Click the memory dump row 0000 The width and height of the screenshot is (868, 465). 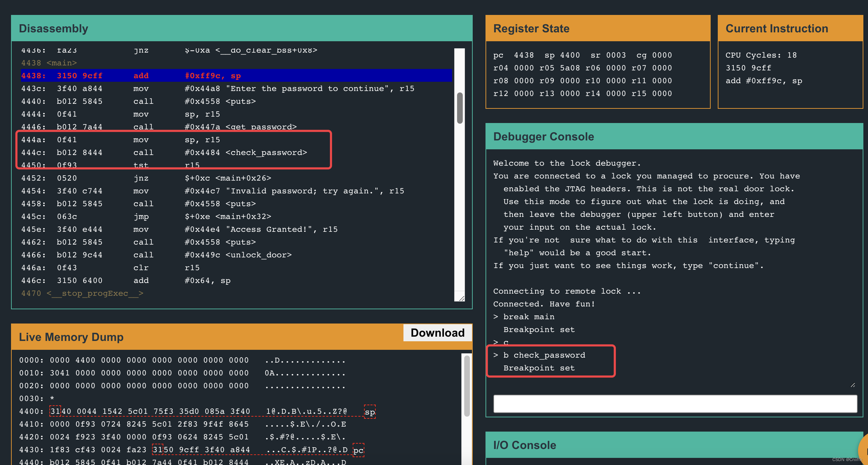(x=183, y=360)
